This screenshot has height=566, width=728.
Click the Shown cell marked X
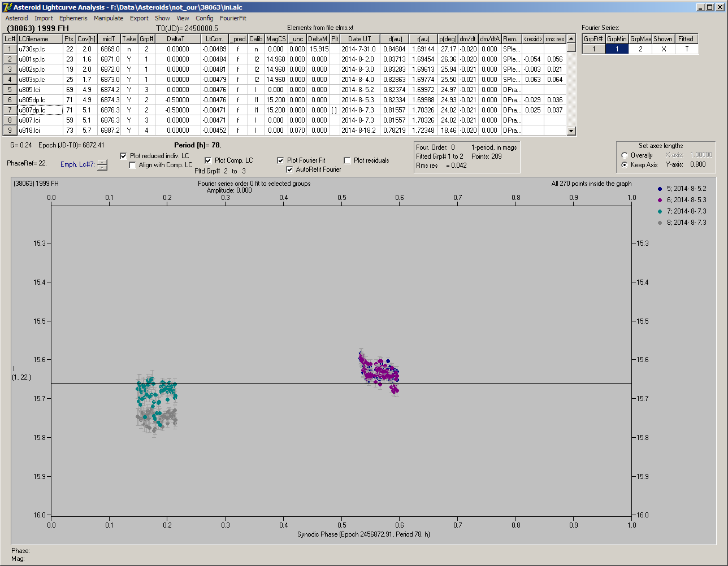click(x=664, y=49)
